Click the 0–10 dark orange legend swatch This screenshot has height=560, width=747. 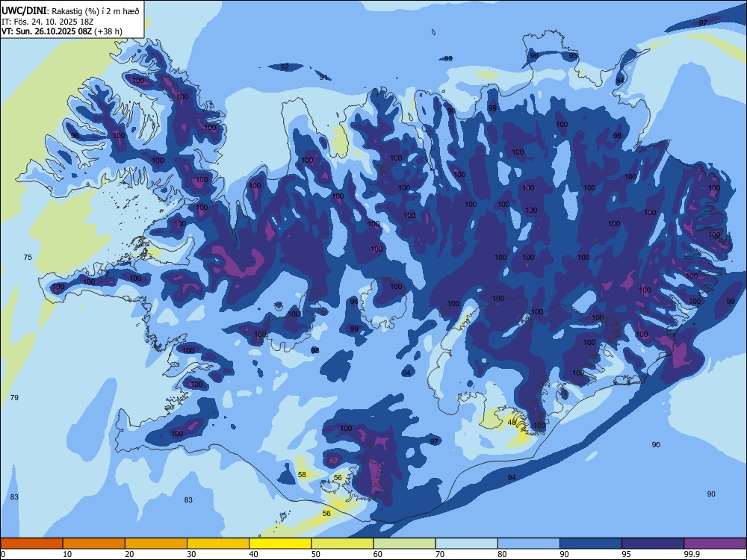tap(31, 544)
